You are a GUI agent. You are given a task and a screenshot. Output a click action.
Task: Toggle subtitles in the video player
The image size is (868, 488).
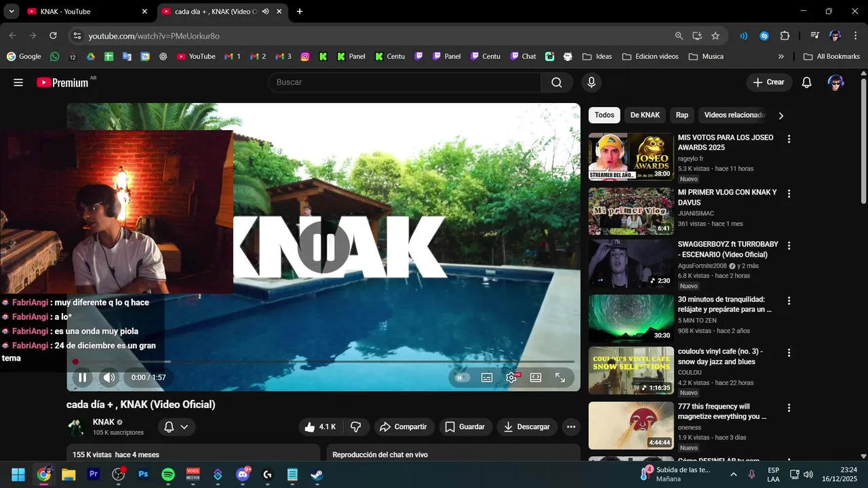(487, 378)
